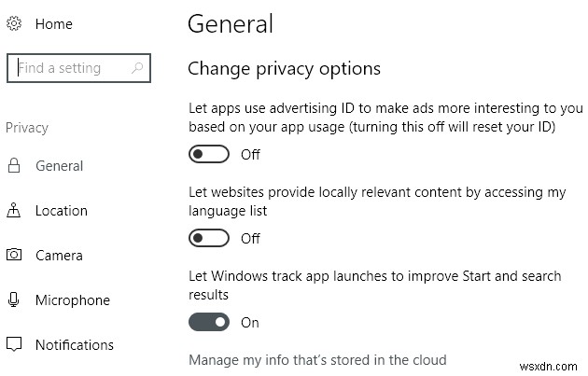Viewport: 588px width, 376px height.
Task: Click the Location person icon in sidebar
Action: click(14, 211)
